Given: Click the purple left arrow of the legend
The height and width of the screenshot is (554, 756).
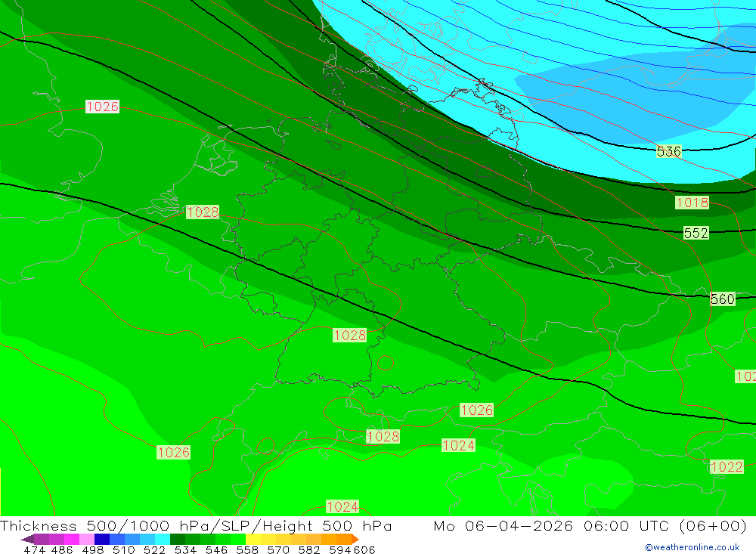Looking at the screenshot, I should [27, 539].
